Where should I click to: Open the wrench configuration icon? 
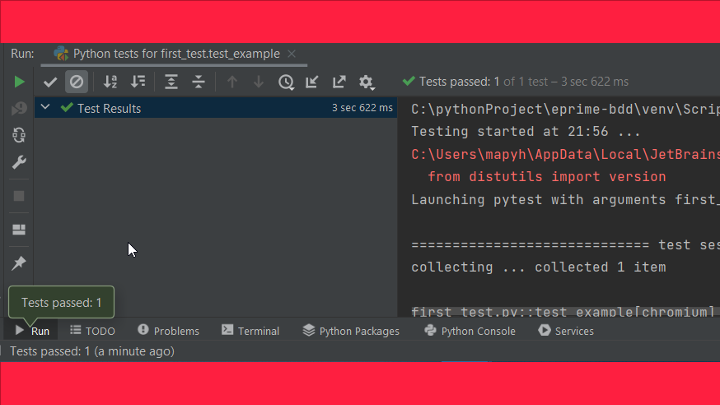(x=19, y=162)
